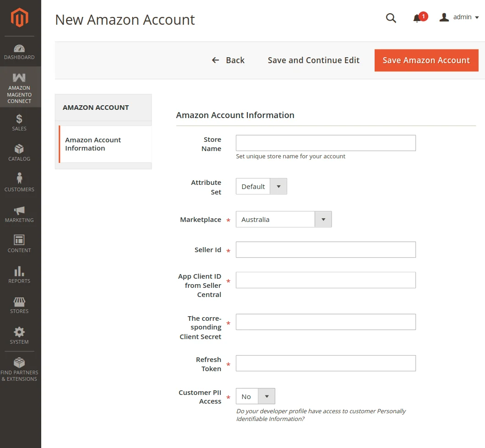The height and width of the screenshot is (448, 485).
Task: Open Amazon Magento Connect sidebar menu
Action: coord(19,88)
